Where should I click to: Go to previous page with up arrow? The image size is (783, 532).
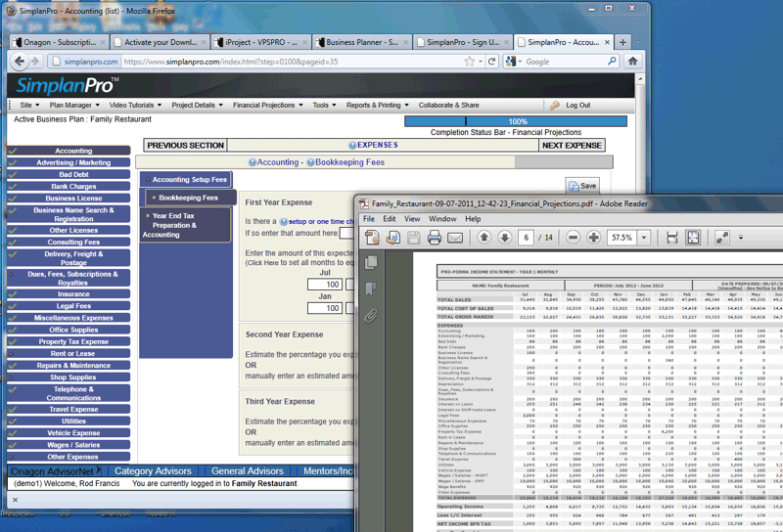pos(484,238)
